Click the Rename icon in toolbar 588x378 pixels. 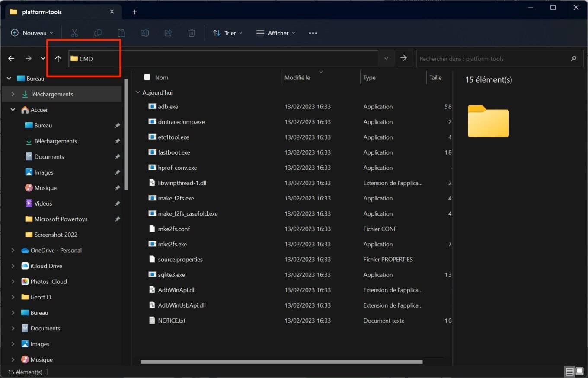(145, 33)
